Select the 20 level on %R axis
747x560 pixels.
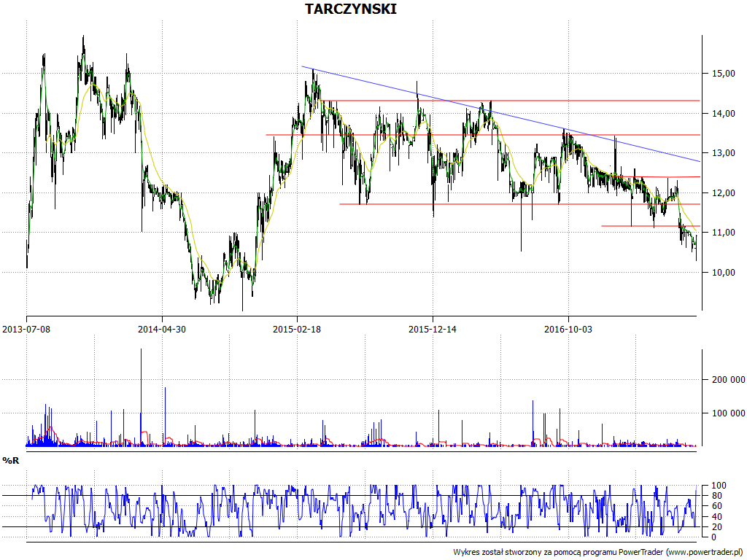tap(719, 526)
